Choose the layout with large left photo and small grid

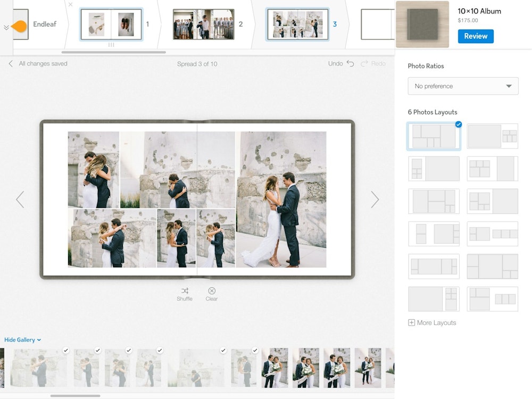[434, 299]
